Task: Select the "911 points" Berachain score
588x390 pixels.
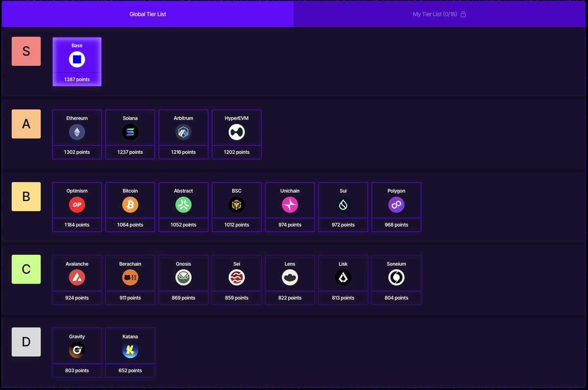Action: (x=130, y=298)
